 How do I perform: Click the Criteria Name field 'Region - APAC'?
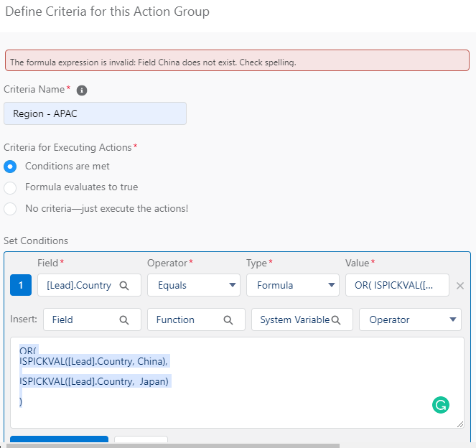pos(95,113)
